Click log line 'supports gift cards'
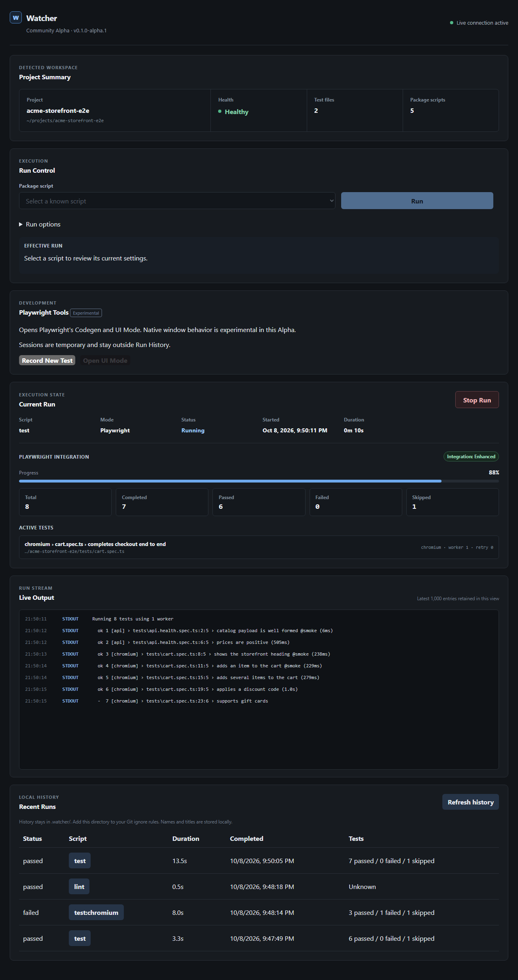The height and width of the screenshot is (980, 518). [183, 701]
